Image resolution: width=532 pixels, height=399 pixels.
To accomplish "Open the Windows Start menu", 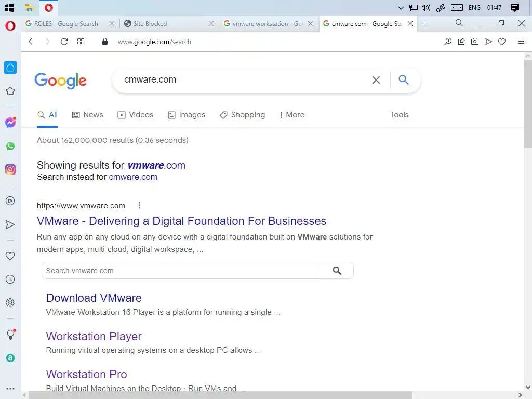I will [x=9, y=7].
